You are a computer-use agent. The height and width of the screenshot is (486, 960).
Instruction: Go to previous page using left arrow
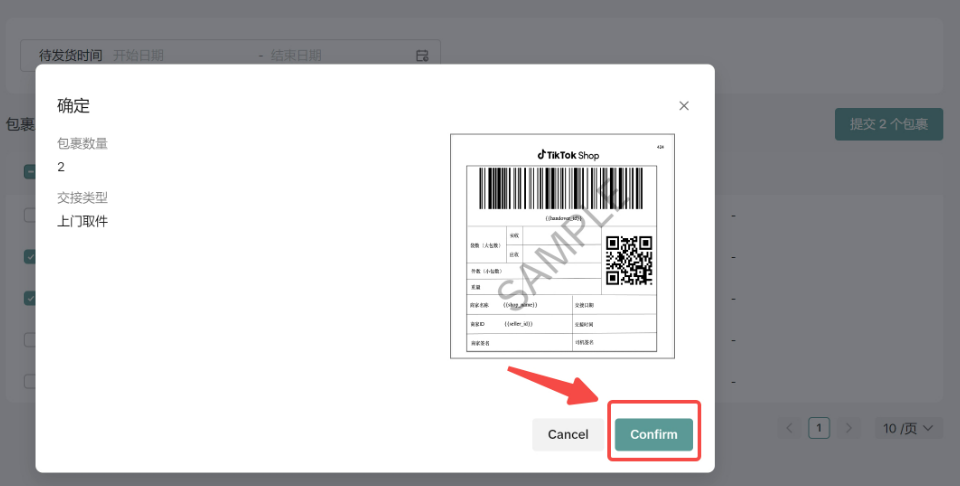click(x=790, y=428)
